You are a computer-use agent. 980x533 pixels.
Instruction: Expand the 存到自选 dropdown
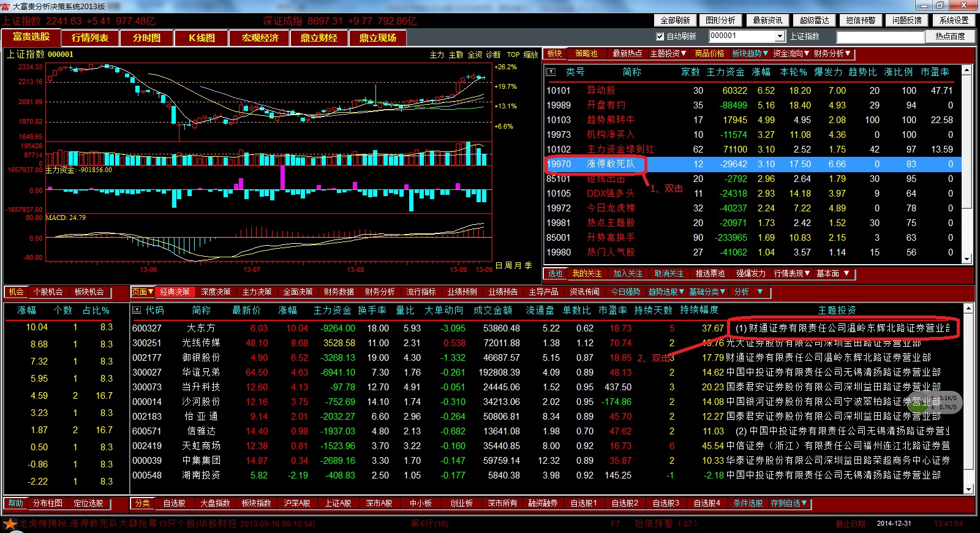click(789, 504)
